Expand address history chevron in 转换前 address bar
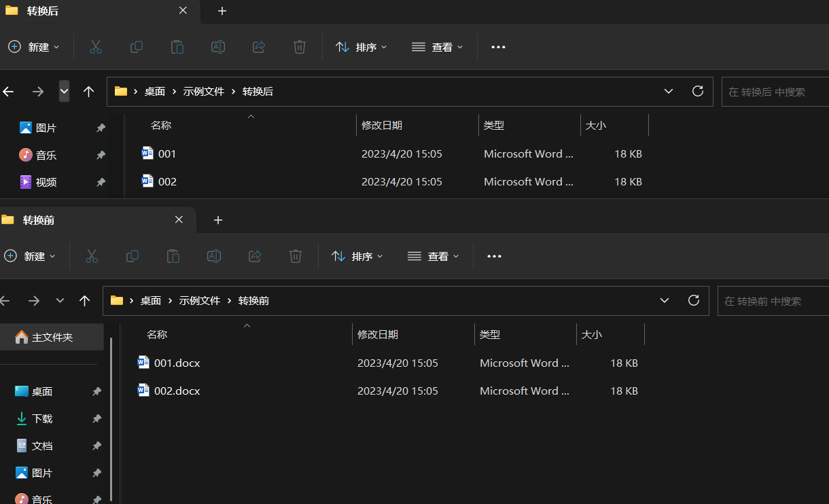The width and height of the screenshot is (829, 504). (665, 300)
